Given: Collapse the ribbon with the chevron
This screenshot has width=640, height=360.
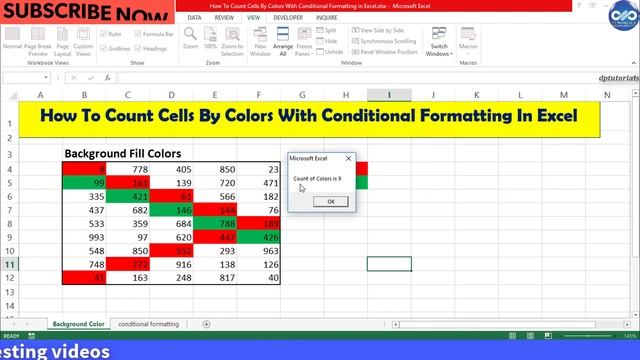Looking at the screenshot, I should point(633,63).
